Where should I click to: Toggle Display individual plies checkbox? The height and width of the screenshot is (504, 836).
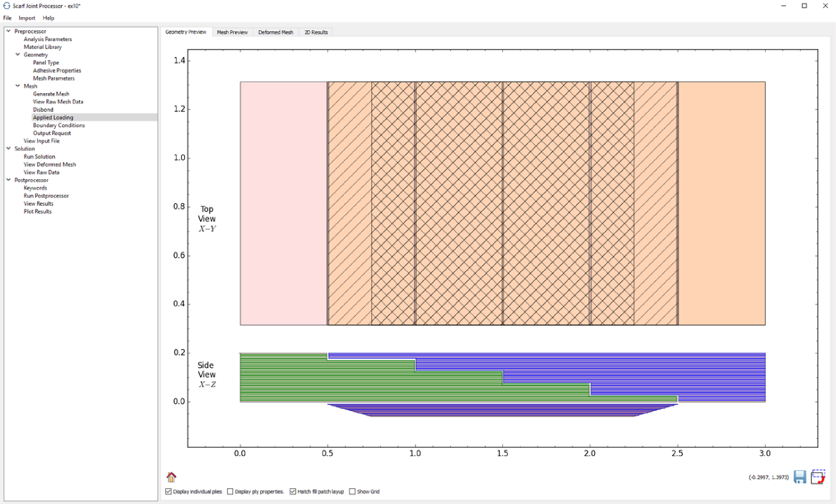168,491
